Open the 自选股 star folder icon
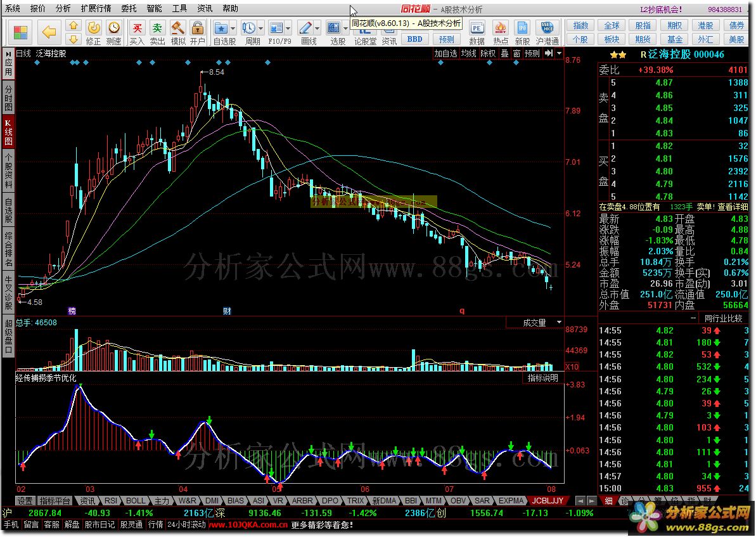The width and height of the screenshot is (756, 537). [x=221, y=27]
